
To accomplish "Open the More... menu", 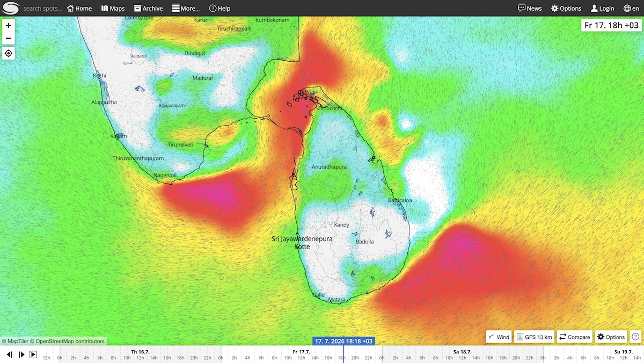I will pyautogui.click(x=186, y=9).
